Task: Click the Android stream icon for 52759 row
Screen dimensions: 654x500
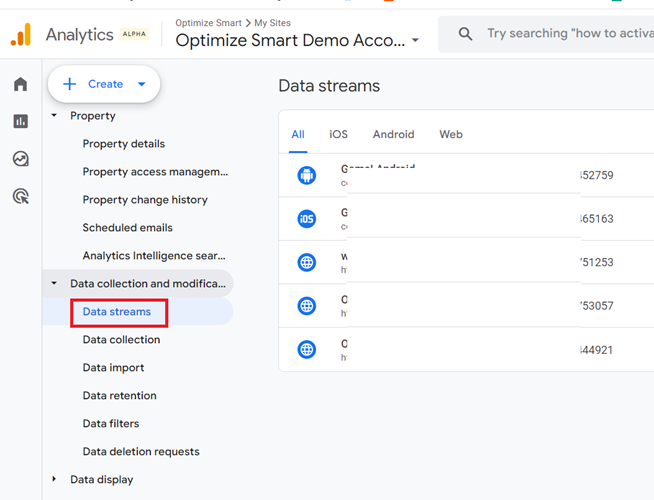Action: click(307, 175)
